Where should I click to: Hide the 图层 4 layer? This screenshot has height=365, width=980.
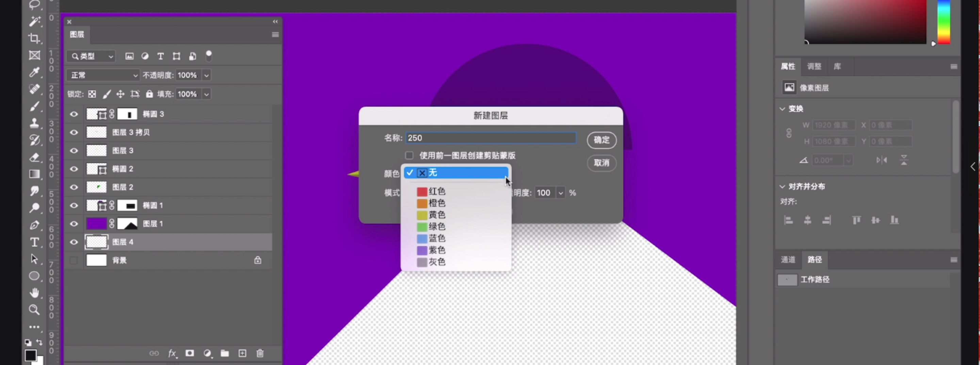tap(74, 242)
